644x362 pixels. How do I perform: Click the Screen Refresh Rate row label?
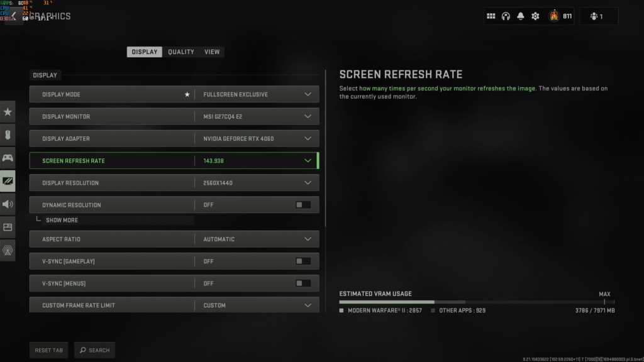point(74,161)
